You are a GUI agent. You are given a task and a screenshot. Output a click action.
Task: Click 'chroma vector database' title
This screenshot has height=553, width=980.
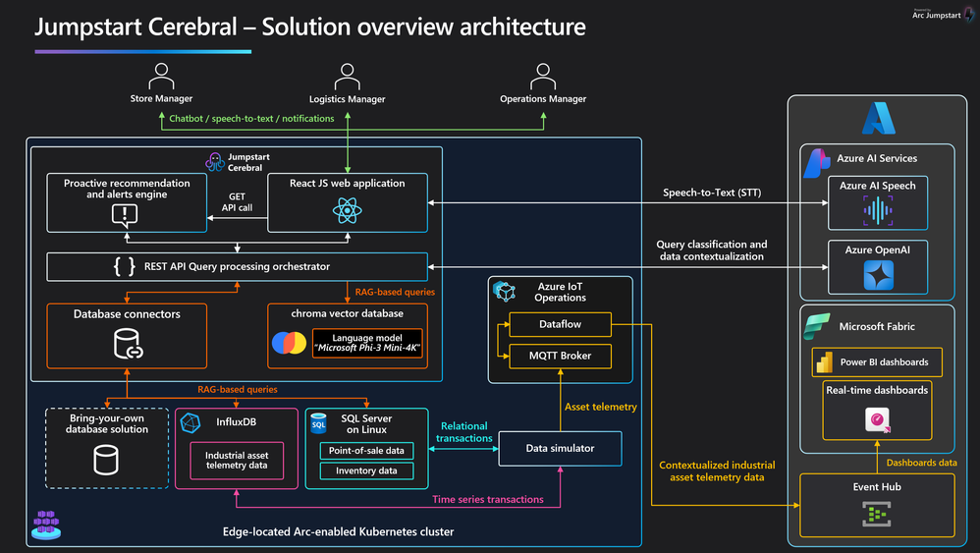coord(347,313)
